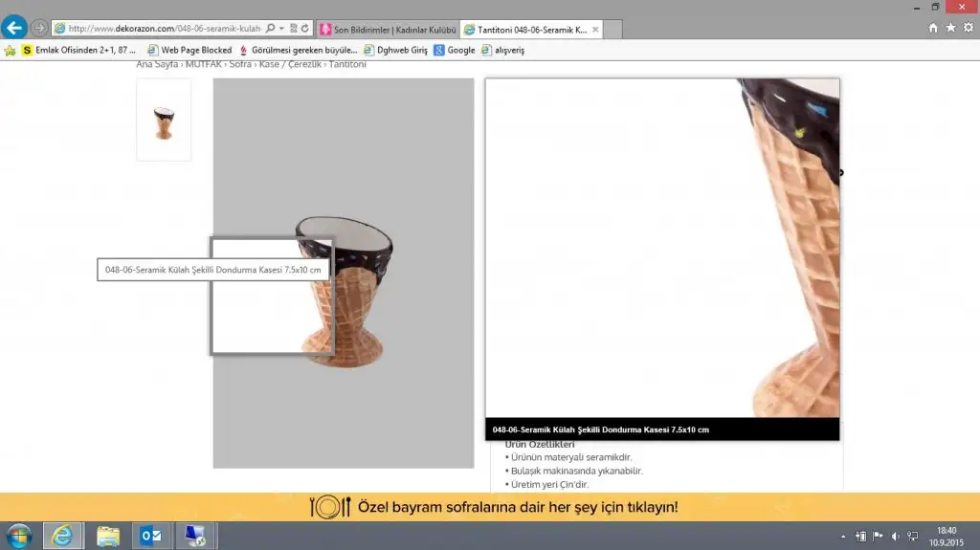980x550 pixels.
Task: Open the Dghweb Giriş bookmark
Action: 395,50
